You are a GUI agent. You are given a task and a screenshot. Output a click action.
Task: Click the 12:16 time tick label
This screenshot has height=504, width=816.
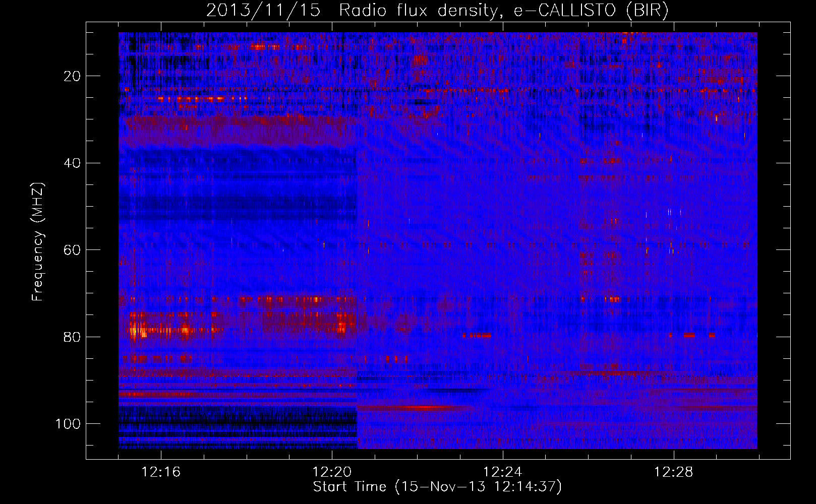(161, 472)
